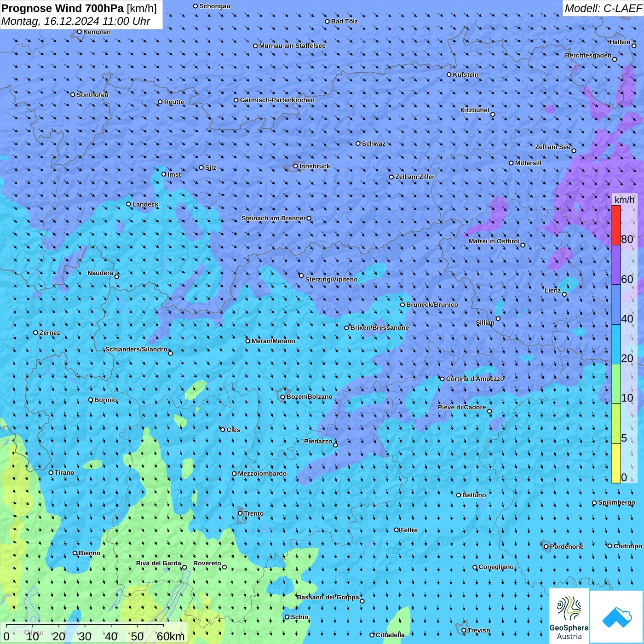Click the 'Predazzo' label
The height and width of the screenshot is (644, 644).
[318, 441]
